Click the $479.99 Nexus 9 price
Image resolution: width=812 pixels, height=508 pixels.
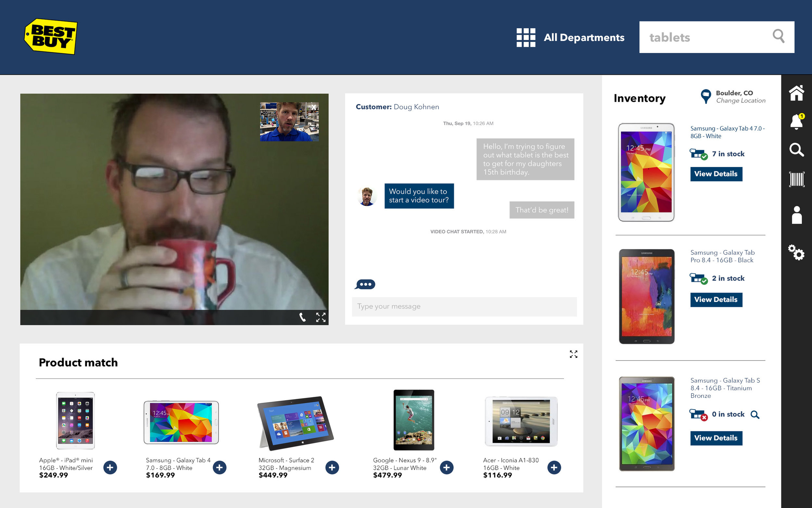click(x=387, y=475)
